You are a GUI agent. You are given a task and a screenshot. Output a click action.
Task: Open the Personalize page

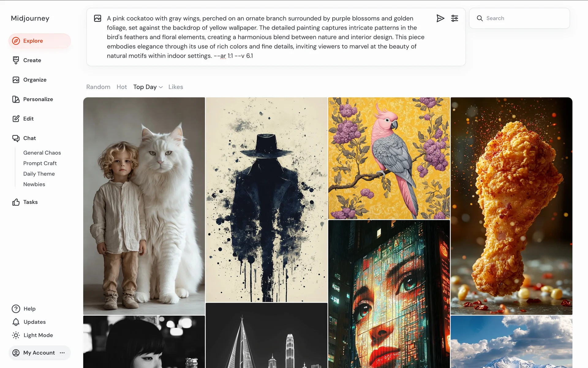tap(38, 99)
